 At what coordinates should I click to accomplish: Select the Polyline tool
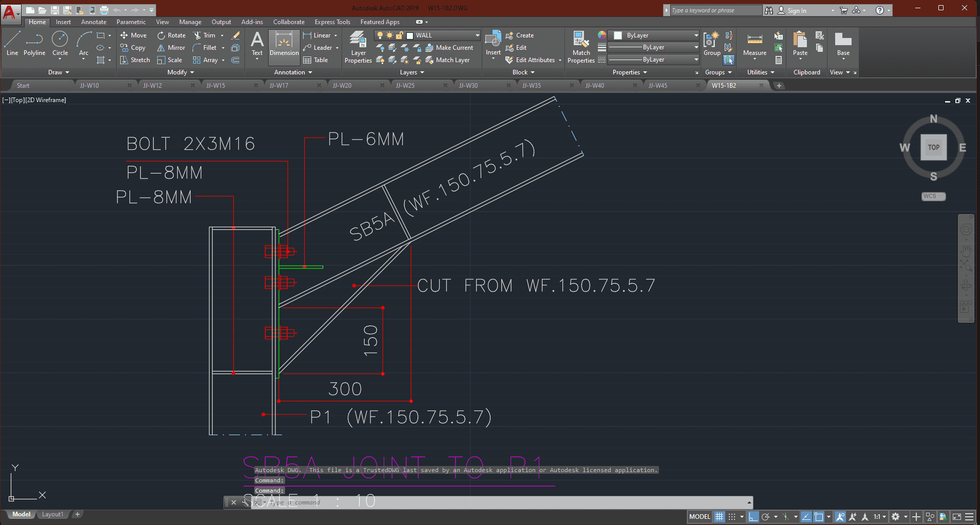coord(34,43)
